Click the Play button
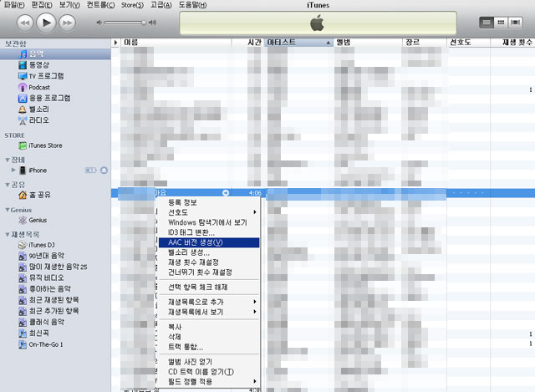The image size is (535, 392). [46, 23]
